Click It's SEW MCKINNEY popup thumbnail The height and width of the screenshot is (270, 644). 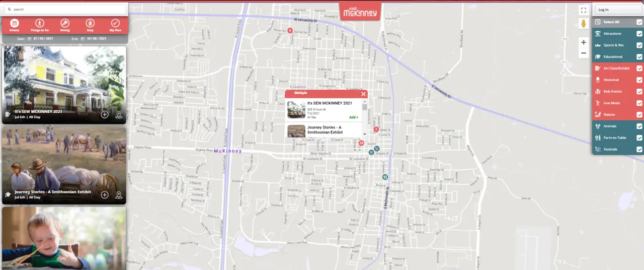point(296,109)
